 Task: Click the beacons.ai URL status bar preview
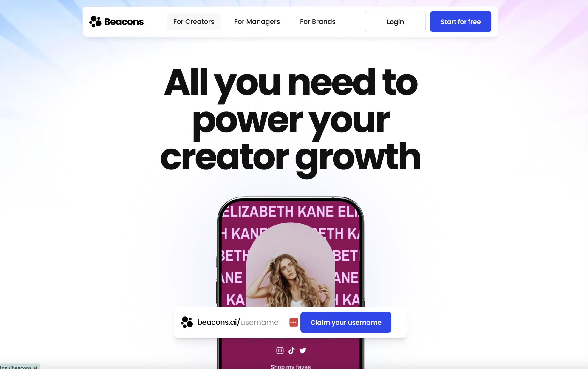[x=20, y=367]
